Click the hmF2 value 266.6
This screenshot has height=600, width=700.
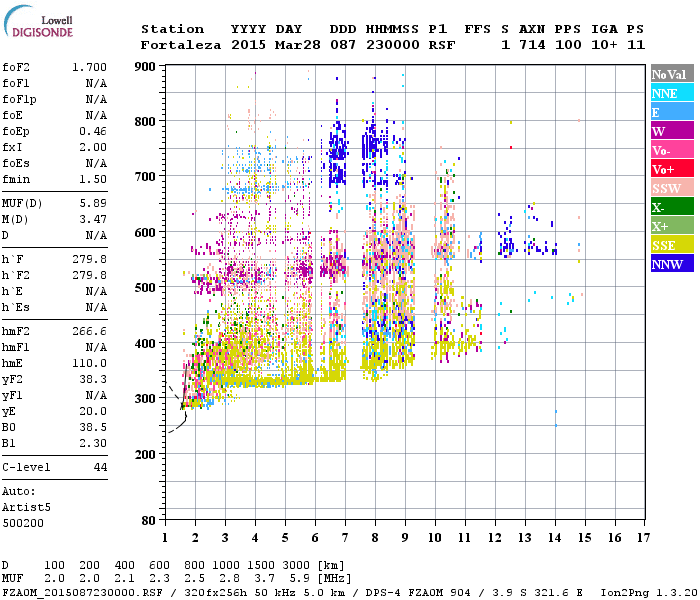89,331
